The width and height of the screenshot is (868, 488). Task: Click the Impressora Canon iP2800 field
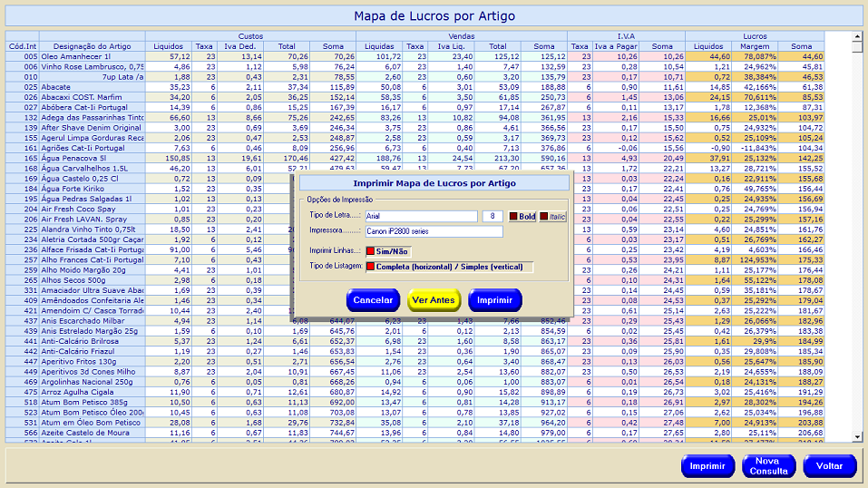433,232
